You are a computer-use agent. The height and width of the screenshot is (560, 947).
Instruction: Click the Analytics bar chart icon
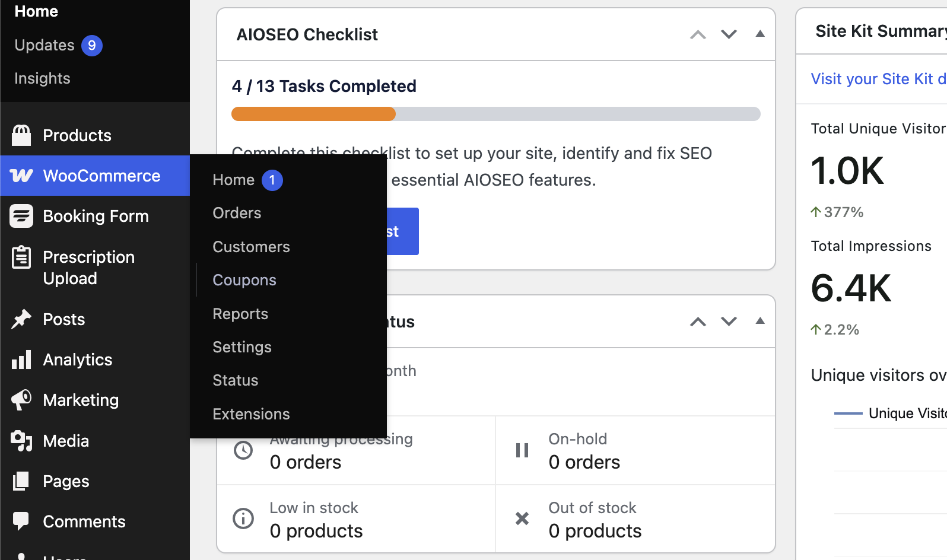coord(21,359)
